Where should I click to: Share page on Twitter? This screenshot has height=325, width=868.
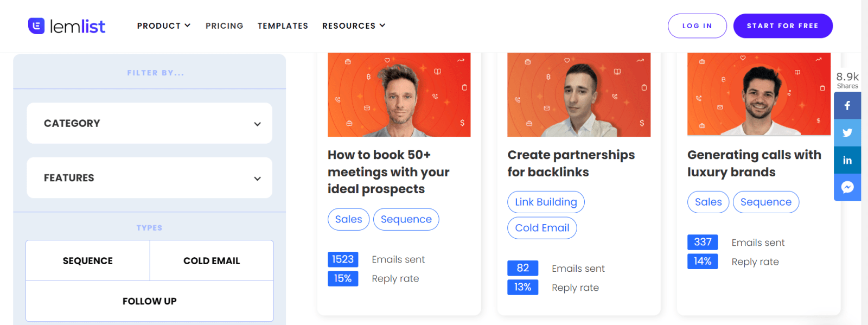click(847, 133)
